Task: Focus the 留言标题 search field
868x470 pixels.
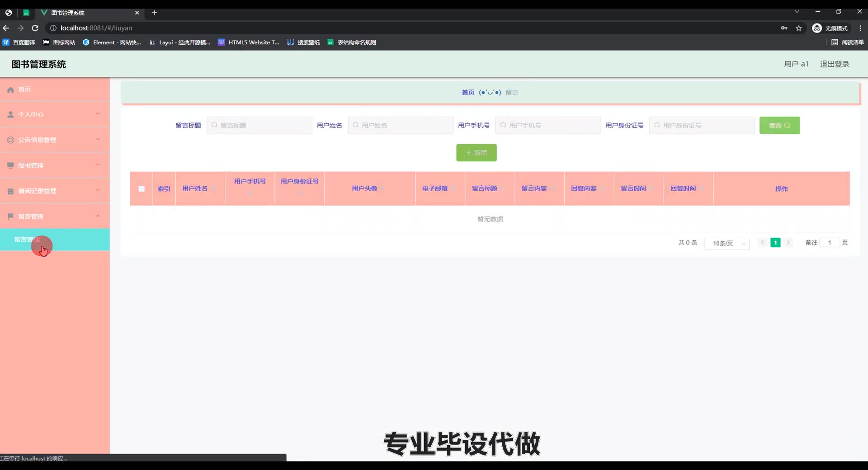Action: [259, 125]
